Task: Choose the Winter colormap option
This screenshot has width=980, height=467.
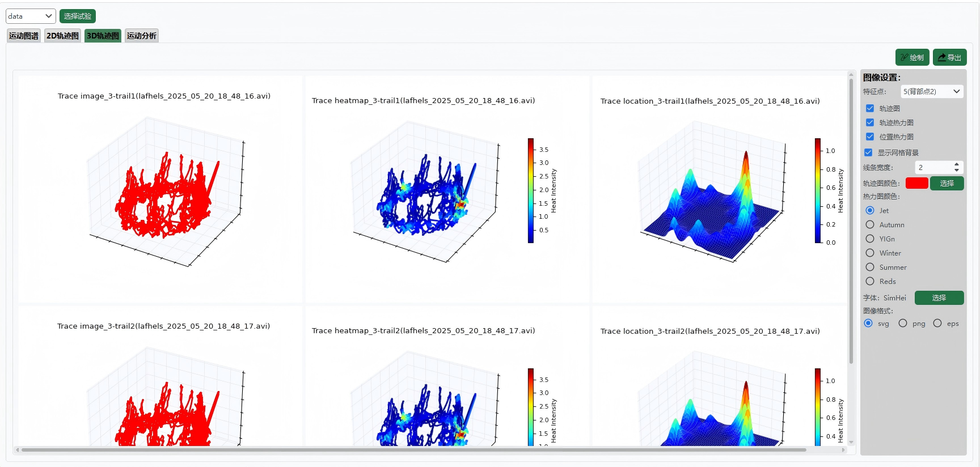Action: (870, 253)
